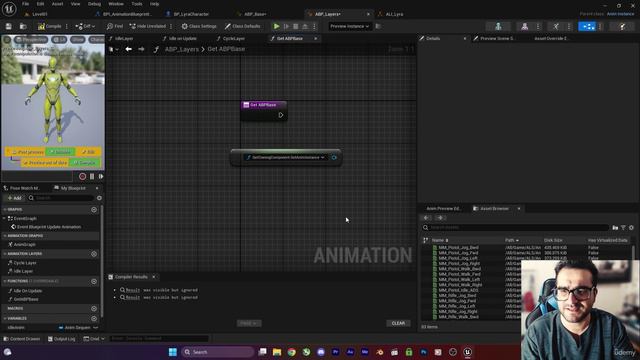Viewport: 640px width, 360px height.
Task: Navigate forward in graph history
Action: (x=141, y=49)
